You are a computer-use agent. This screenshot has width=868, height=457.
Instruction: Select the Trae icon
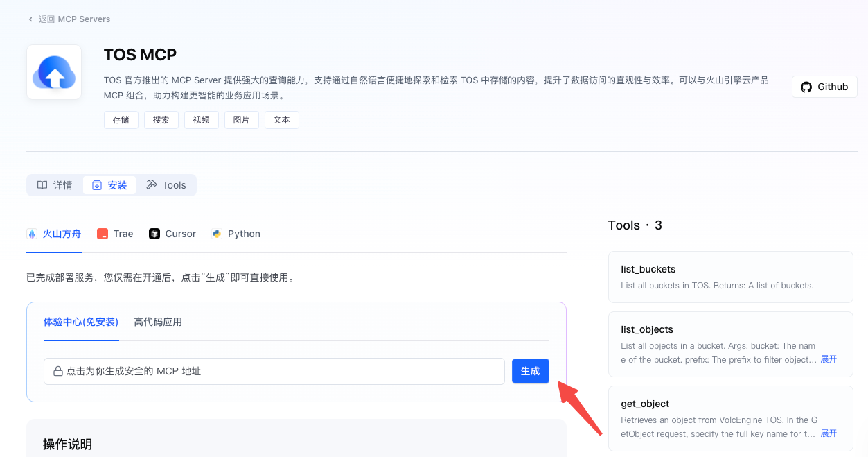click(x=103, y=234)
